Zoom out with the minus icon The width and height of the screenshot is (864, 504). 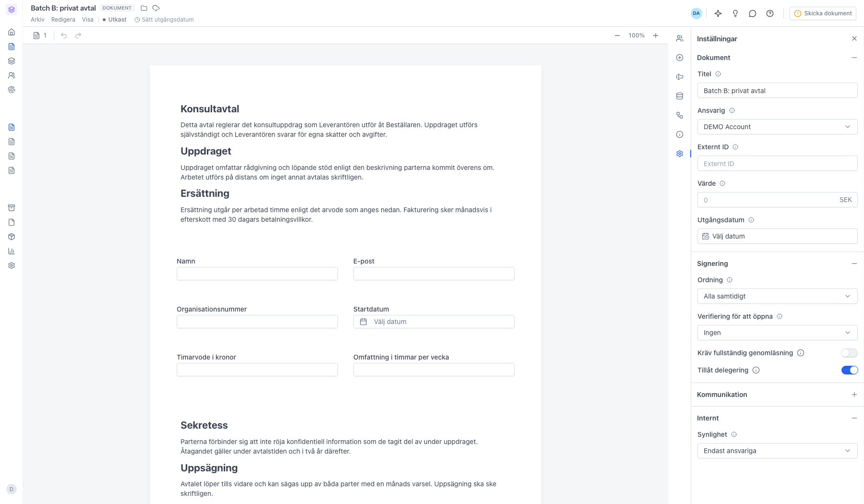click(x=617, y=36)
